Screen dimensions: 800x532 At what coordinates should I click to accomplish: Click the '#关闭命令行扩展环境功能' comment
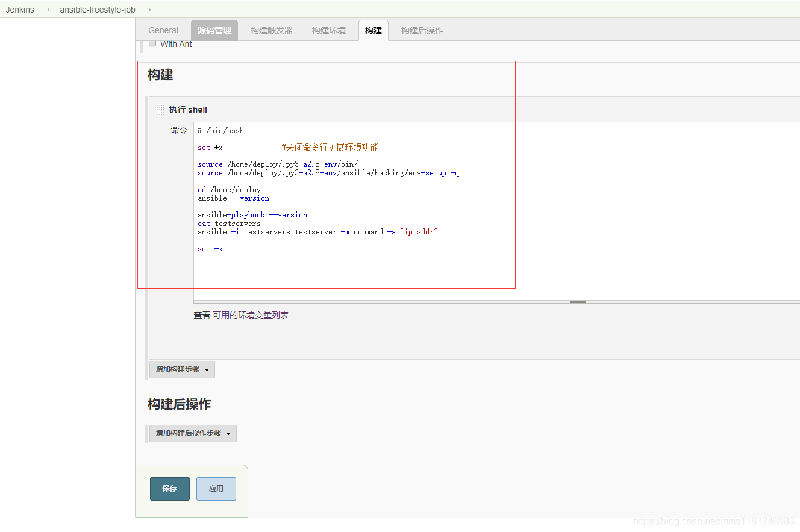[x=330, y=147]
